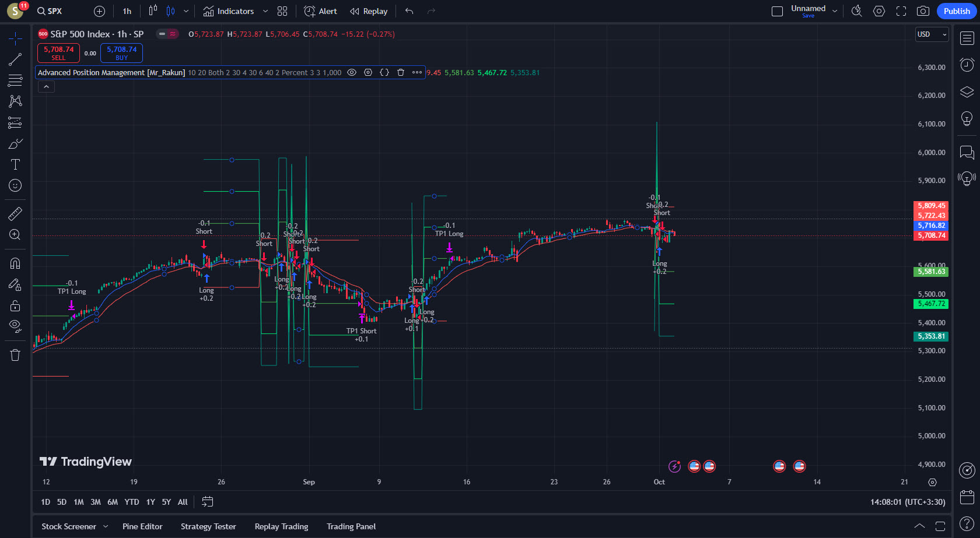The height and width of the screenshot is (538, 980).
Task: Open the alerts clock panel
Action: [967, 65]
